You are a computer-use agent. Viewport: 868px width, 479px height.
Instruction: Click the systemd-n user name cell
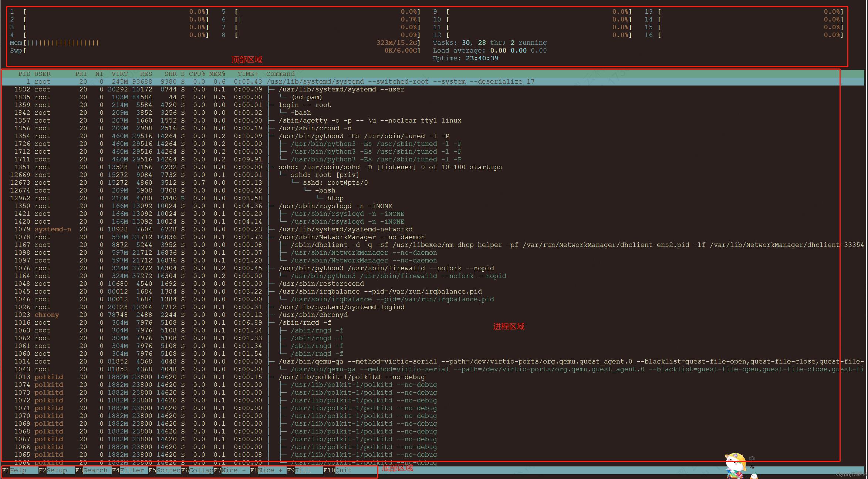tap(53, 229)
